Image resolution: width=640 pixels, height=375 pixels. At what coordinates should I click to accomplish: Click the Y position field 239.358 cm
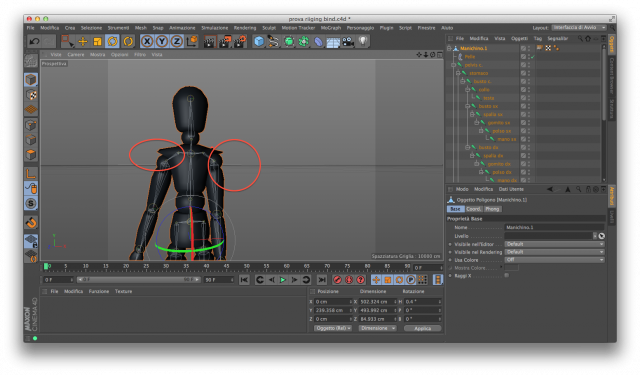coord(333,310)
